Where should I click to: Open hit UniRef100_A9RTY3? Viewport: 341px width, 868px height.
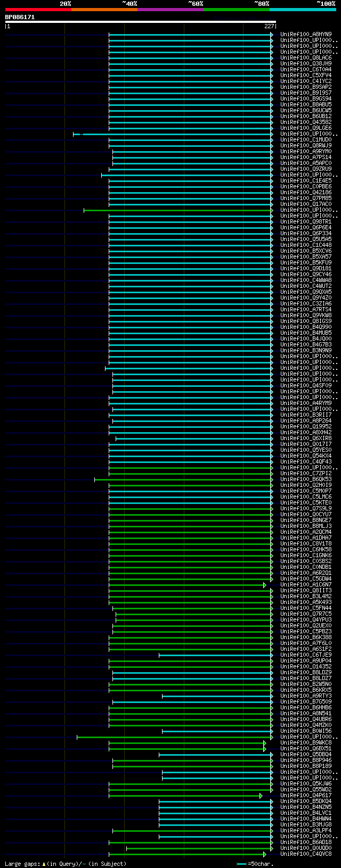click(306, 696)
